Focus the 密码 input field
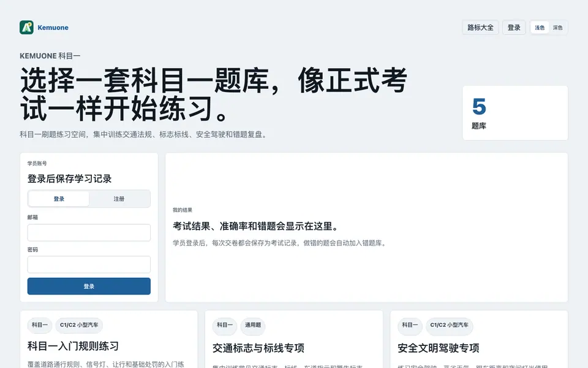 coord(89,264)
